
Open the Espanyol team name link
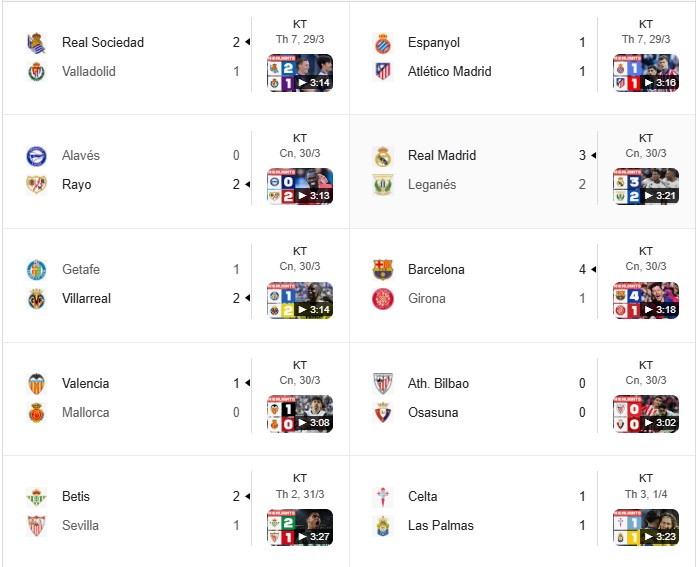[x=434, y=43]
